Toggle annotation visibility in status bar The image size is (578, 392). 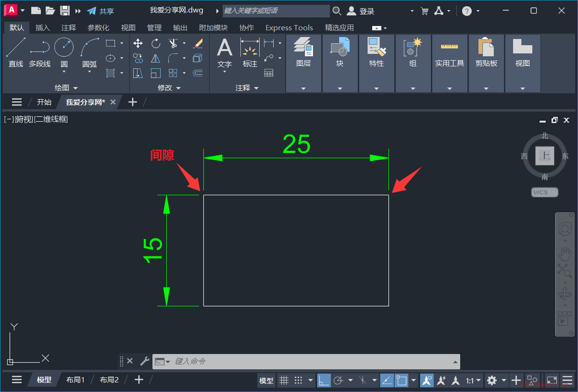coord(427,380)
